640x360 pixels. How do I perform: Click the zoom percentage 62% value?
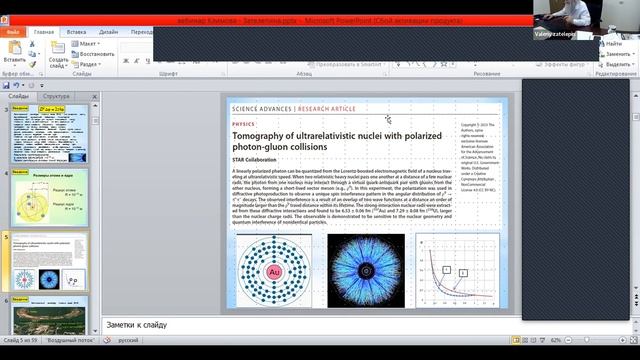(x=556, y=340)
